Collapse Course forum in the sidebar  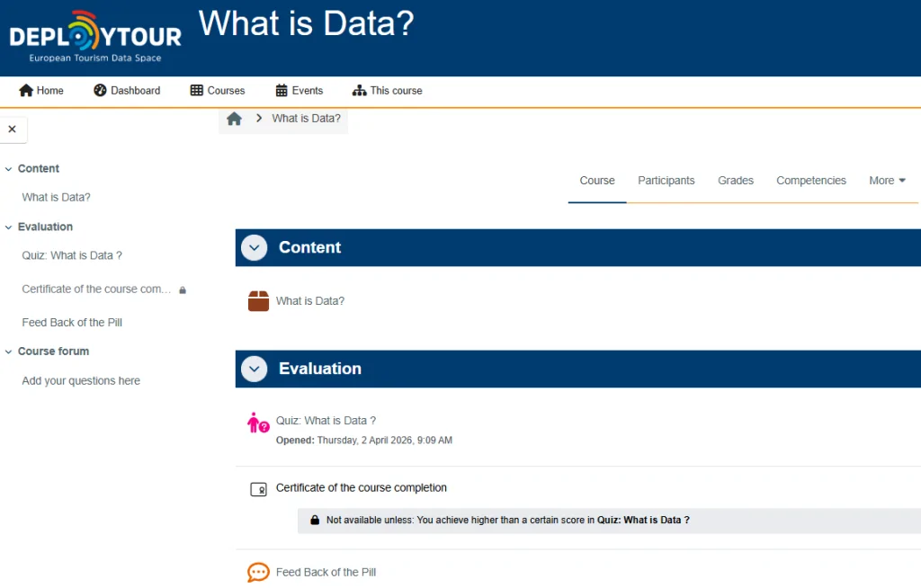(x=9, y=352)
